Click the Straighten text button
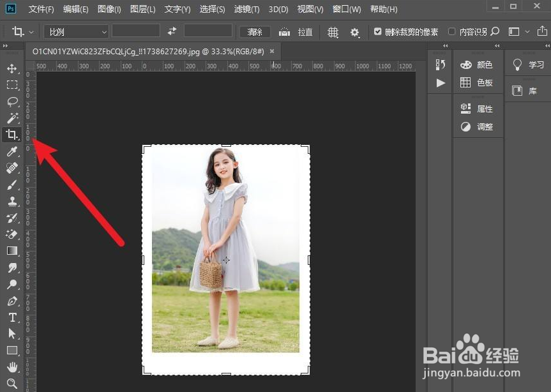551x392 pixels. pos(305,32)
